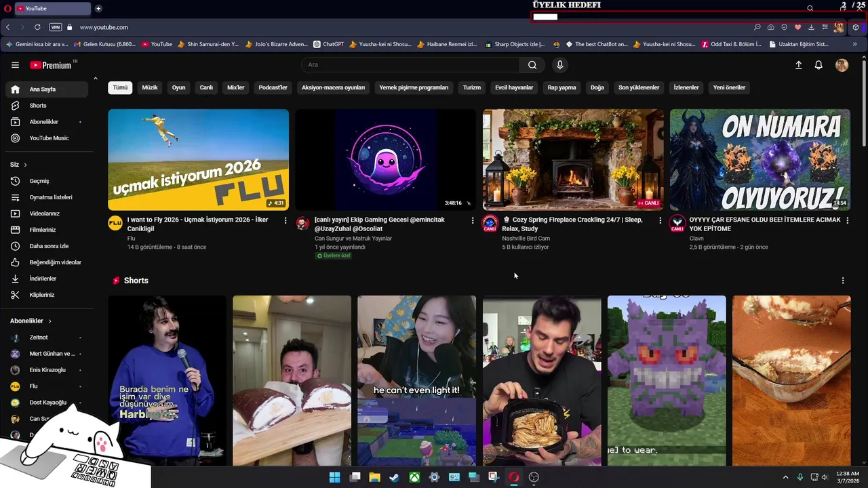The width and height of the screenshot is (868, 488).
Task: Open Opera easy setup menu icon
Action: (x=825, y=27)
